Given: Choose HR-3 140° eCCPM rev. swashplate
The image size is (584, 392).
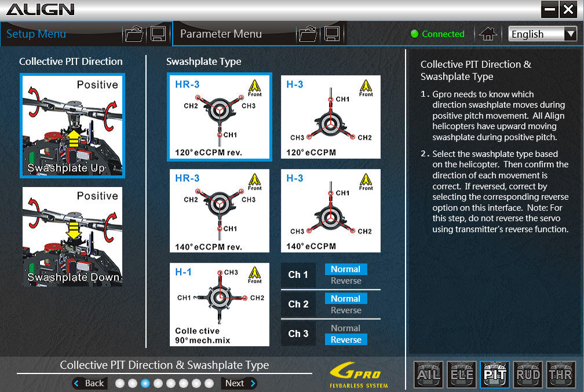Looking at the screenshot, I should click(x=220, y=211).
